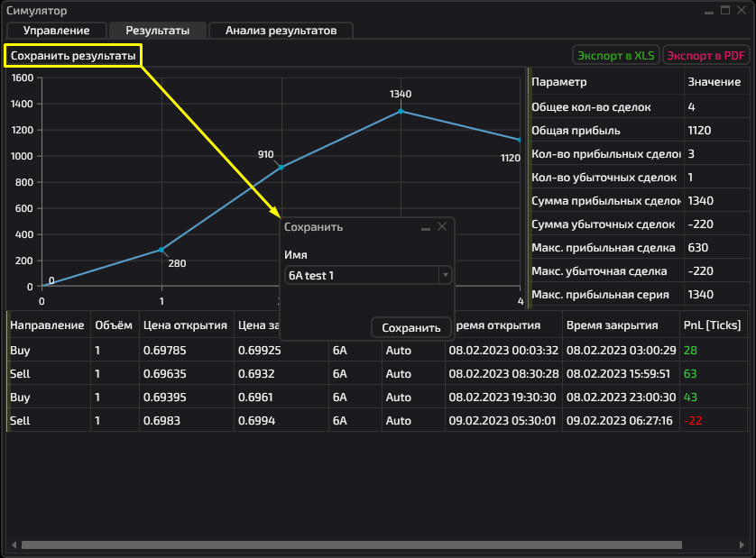The width and height of the screenshot is (756, 558).
Task: Click the 08.02.2023 15:59:51 close time cell
Action: (621, 374)
